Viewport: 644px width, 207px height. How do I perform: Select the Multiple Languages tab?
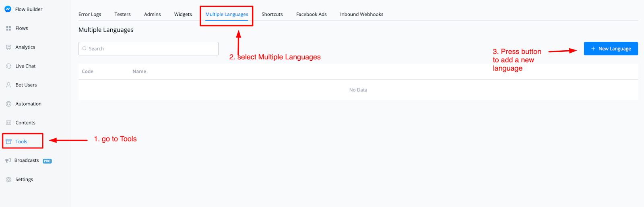(227, 14)
